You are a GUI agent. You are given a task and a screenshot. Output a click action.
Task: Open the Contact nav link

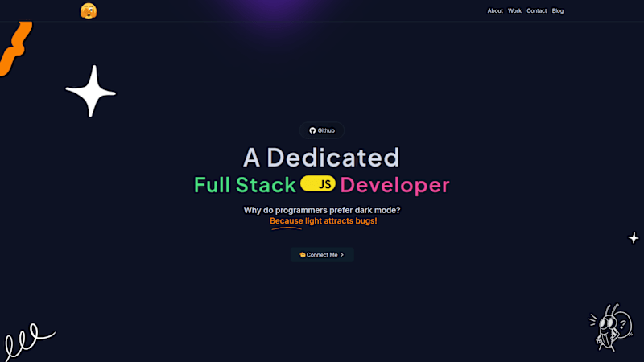pyautogui.click(x=537, y=11)
